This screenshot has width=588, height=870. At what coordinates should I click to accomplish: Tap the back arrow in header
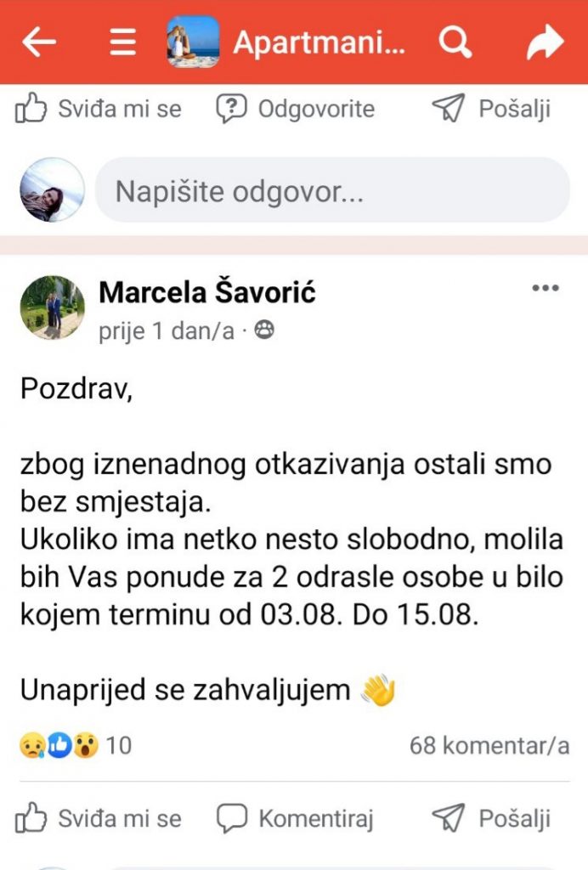[38, 42]
